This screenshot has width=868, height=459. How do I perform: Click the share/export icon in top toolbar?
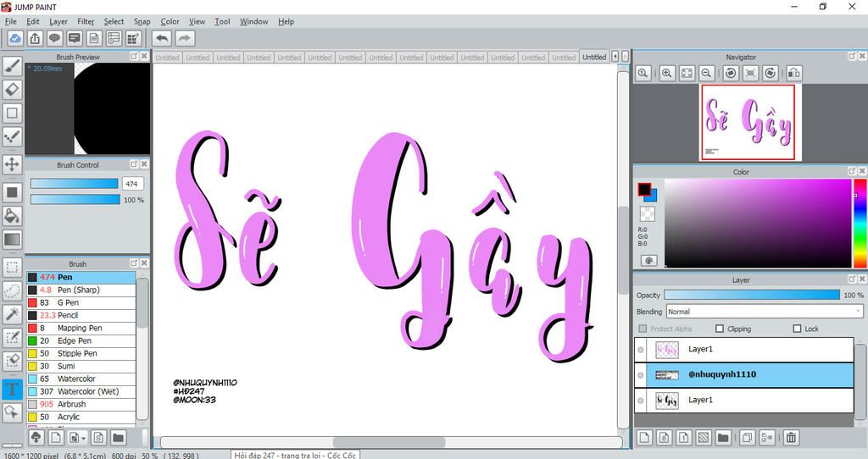(x=35, y=38)
